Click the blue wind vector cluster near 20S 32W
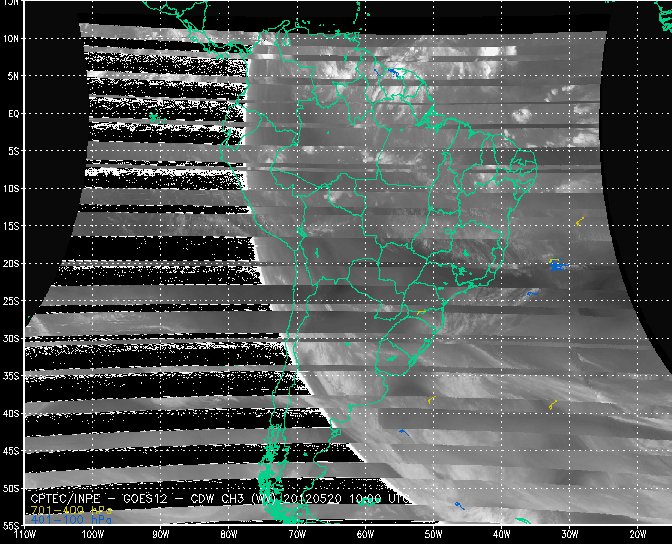Screen dimensions: 672x544 [557, 266]
